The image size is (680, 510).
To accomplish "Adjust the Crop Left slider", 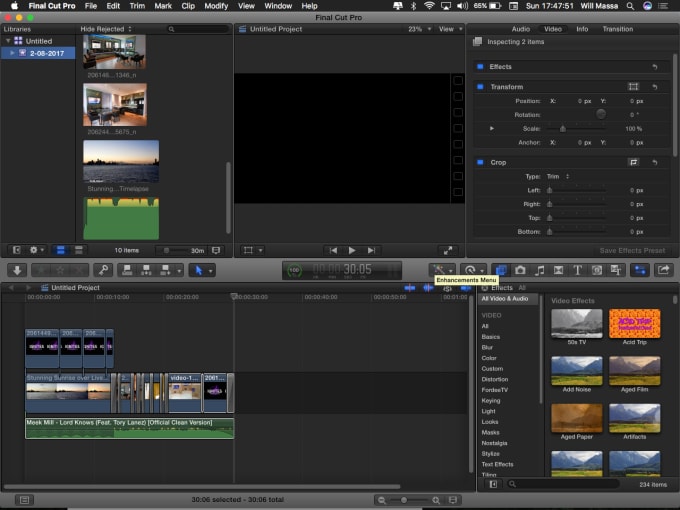I will click(x=549, y=190).
